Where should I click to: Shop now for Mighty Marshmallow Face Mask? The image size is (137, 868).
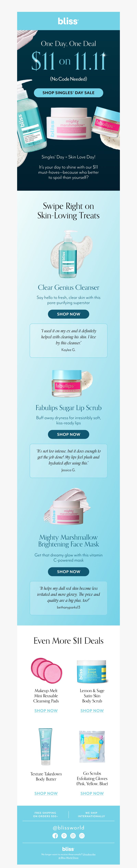[x=68, y=571]
